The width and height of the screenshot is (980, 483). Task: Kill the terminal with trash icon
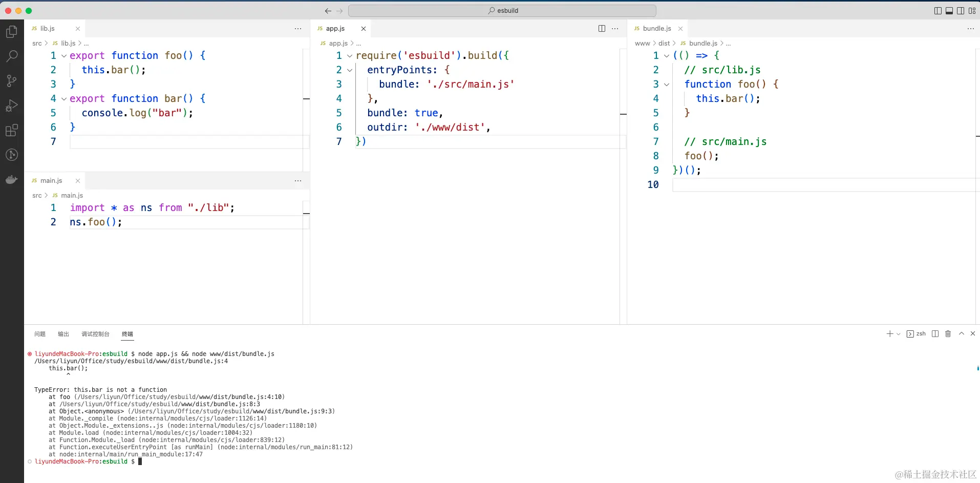pyautogui.click(x=948, y=334)
